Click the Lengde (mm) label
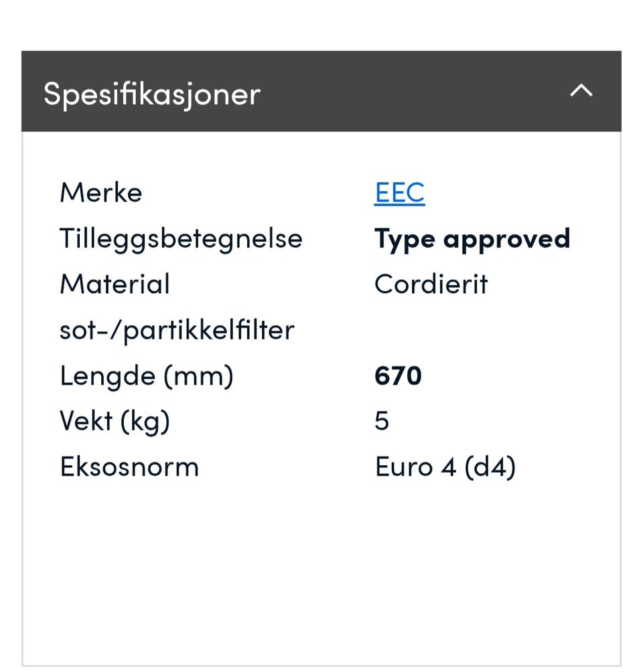Image resolution: width=643 pixels, height=672 pixels. click(x=146, y=375)
